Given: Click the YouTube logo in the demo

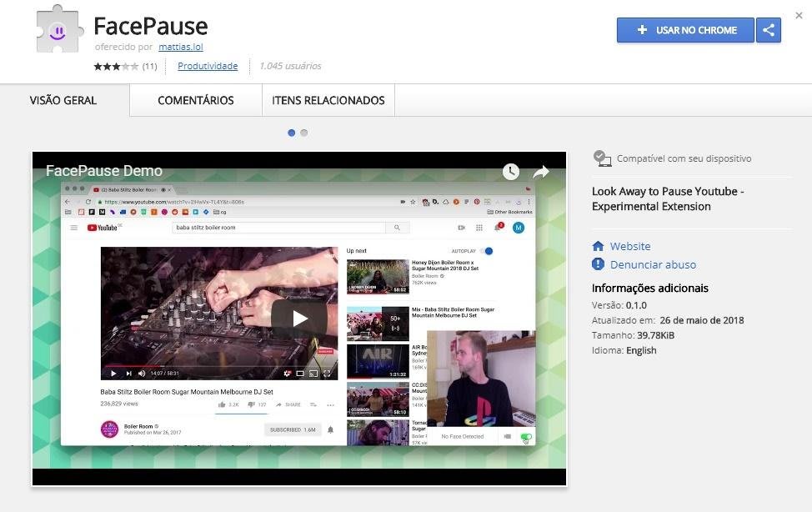Looking at the screenshot, I should (104, 228).
